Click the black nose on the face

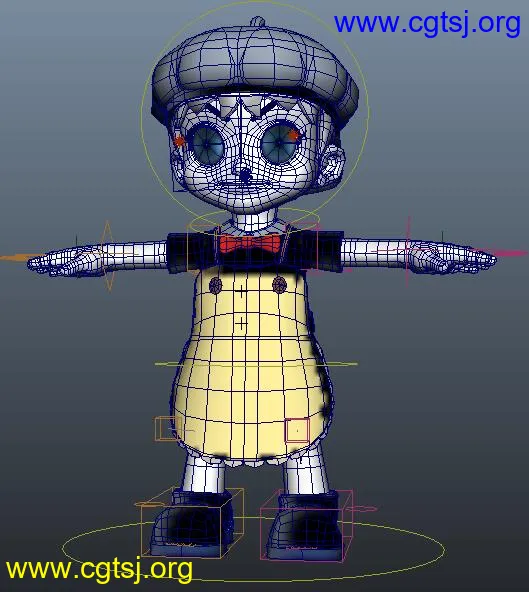coord(246,176)
